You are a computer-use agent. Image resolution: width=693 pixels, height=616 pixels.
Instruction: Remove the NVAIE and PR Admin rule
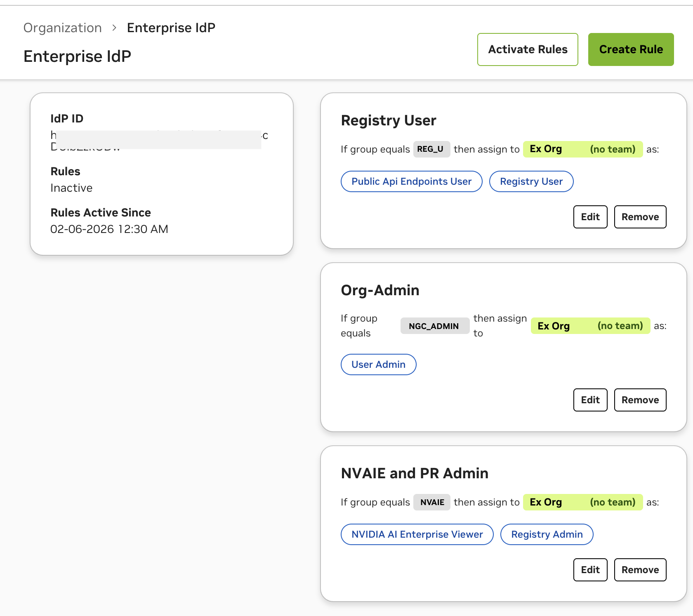point(640,569)
